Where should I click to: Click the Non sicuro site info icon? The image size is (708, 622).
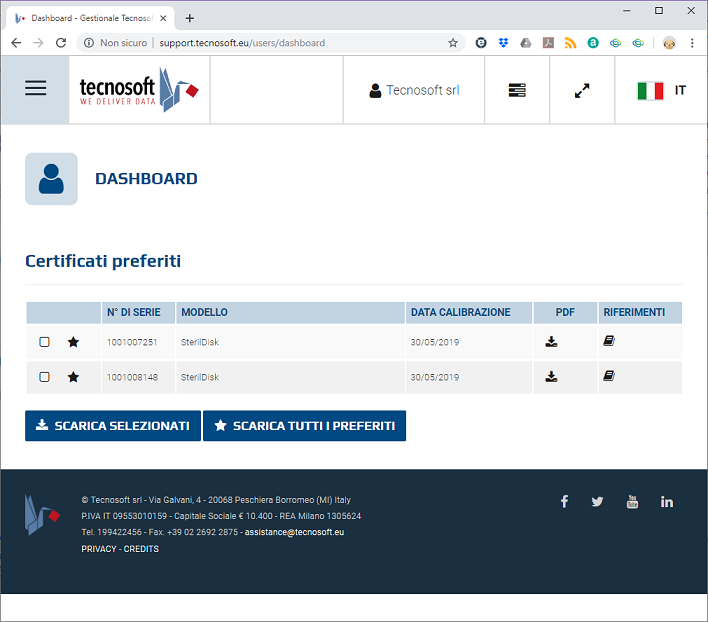coord(89,43)
